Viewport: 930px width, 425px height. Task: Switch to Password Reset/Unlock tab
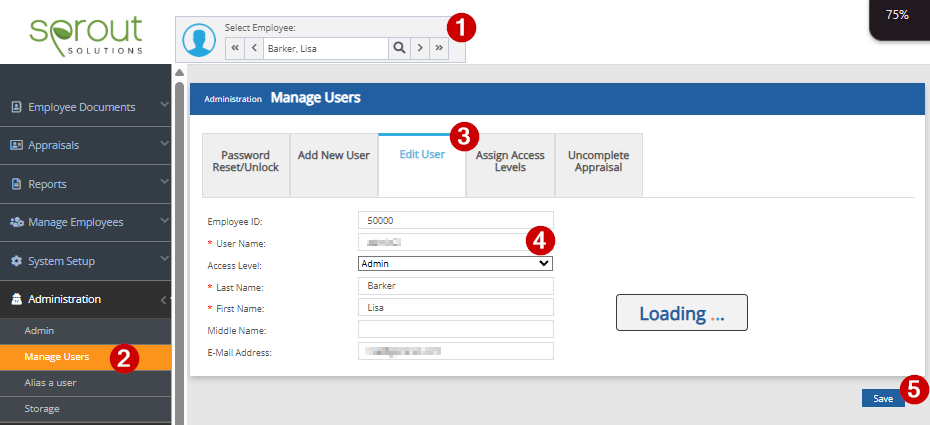tap(246, 162)
